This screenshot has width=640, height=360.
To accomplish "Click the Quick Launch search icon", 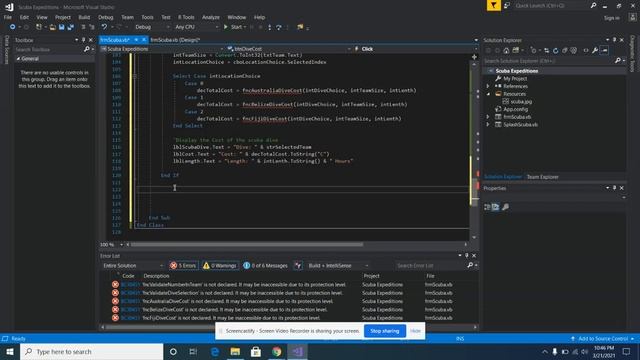I will pyautogui.click(x=593, y=6).
